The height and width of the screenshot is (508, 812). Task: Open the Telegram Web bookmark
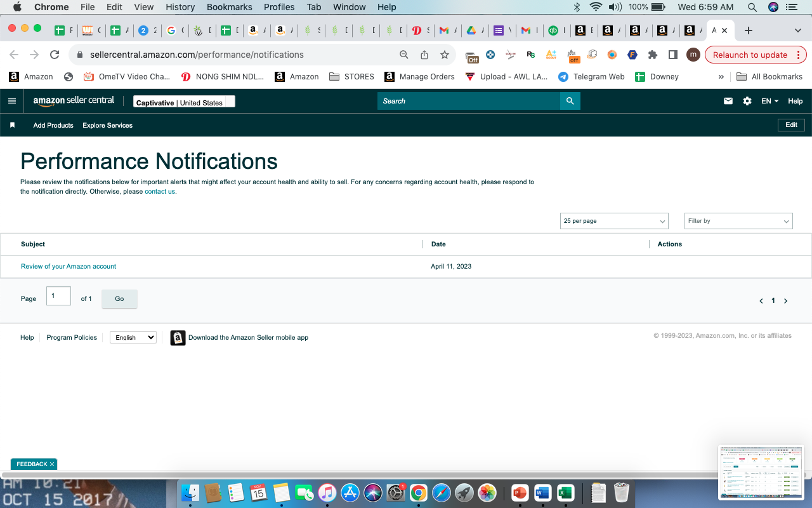591,77
